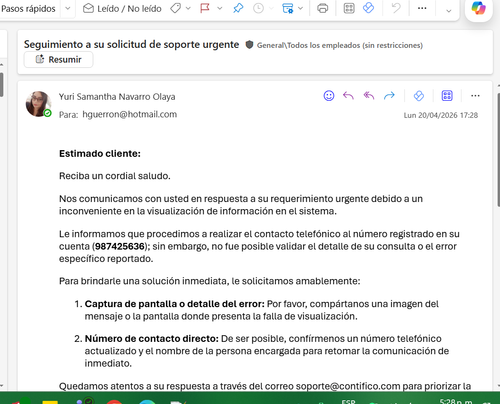Click the undo arrow in toolbar
This screenshot has width=500, height=404.
[396, 8]
